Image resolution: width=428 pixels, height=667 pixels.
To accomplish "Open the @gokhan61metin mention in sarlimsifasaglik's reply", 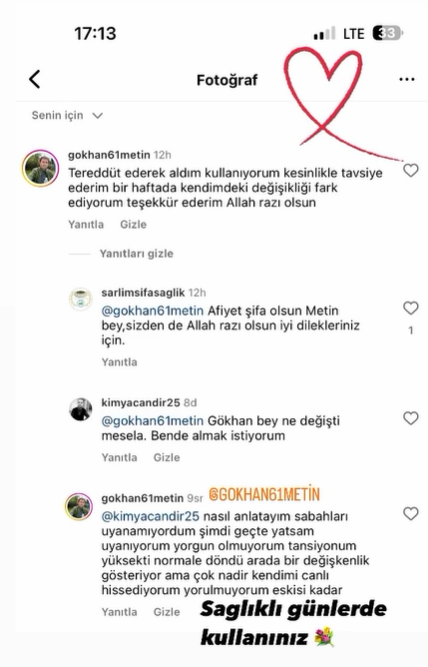I will 152,311.
